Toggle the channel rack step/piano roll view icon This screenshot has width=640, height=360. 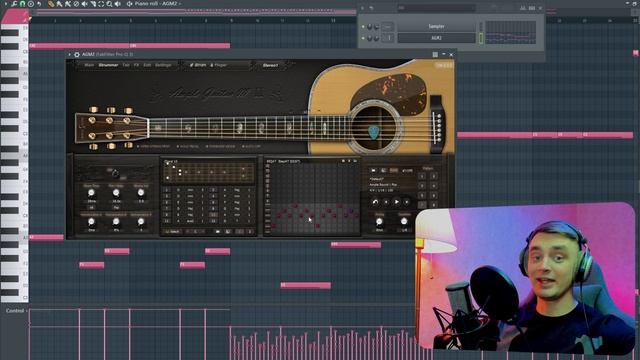coord(532,8)
